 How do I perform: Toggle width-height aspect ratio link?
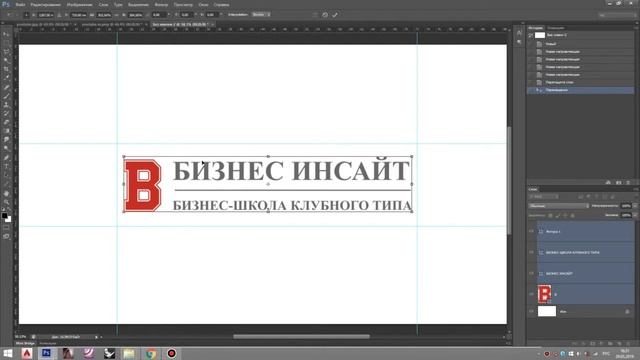(116, 15)
